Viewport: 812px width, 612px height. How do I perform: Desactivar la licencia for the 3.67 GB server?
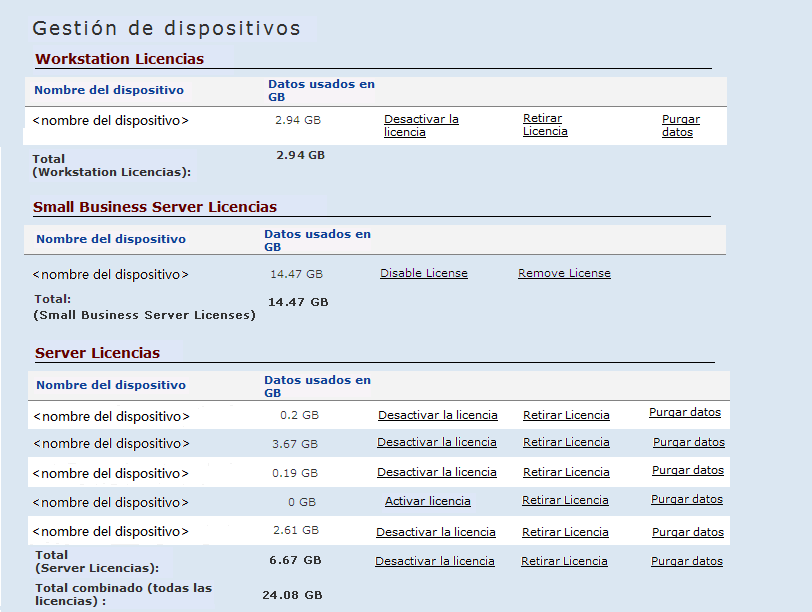click(x=437, y=442)
